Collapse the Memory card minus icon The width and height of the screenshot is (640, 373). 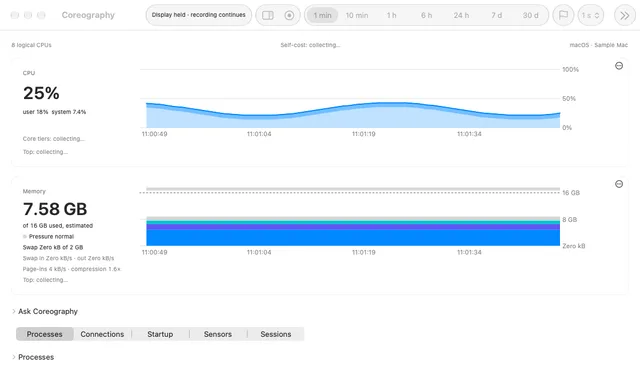pos(619,184)
